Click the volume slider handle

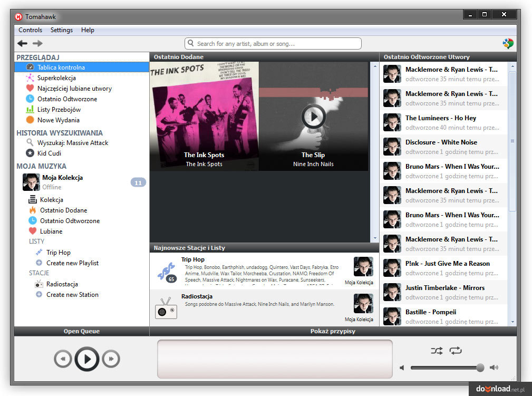click(480, 368)
